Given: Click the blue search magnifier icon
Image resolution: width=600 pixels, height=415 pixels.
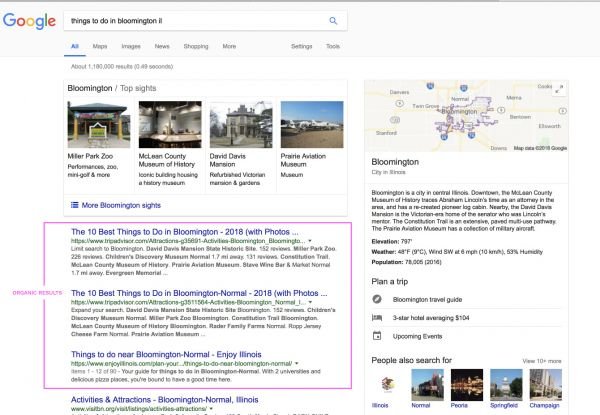Looking at the screenshot, I should tap(333, 21).
